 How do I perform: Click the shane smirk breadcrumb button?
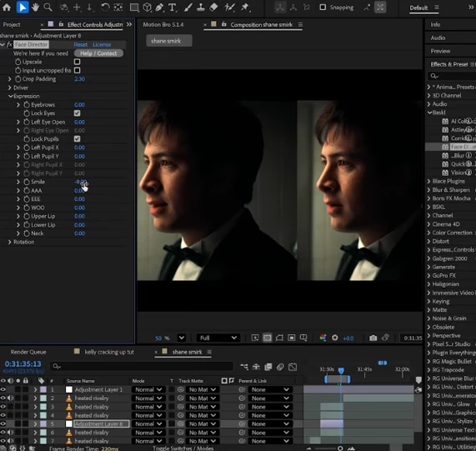click(x=169, y=41)
